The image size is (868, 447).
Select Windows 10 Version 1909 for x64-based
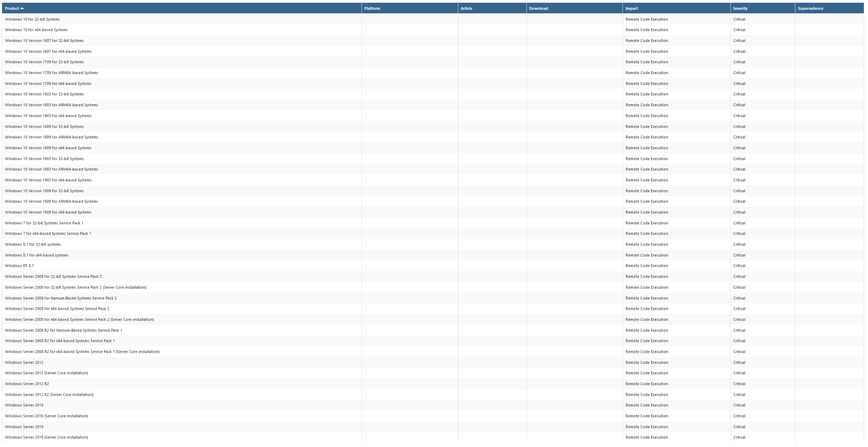48,212
